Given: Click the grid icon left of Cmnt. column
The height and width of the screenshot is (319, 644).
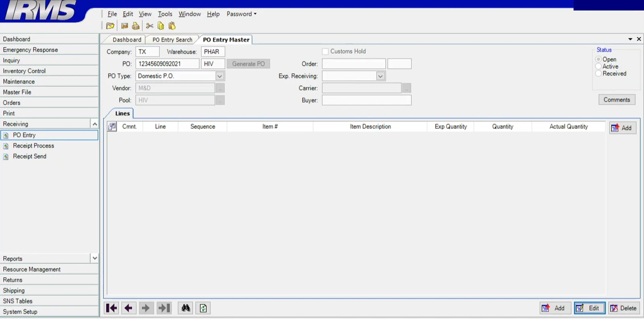Looking at the screenshot, I should 112,127.
